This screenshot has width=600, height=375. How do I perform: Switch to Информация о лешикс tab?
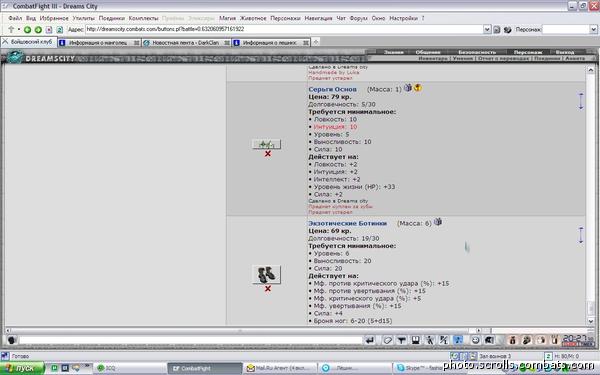point(271,42)
